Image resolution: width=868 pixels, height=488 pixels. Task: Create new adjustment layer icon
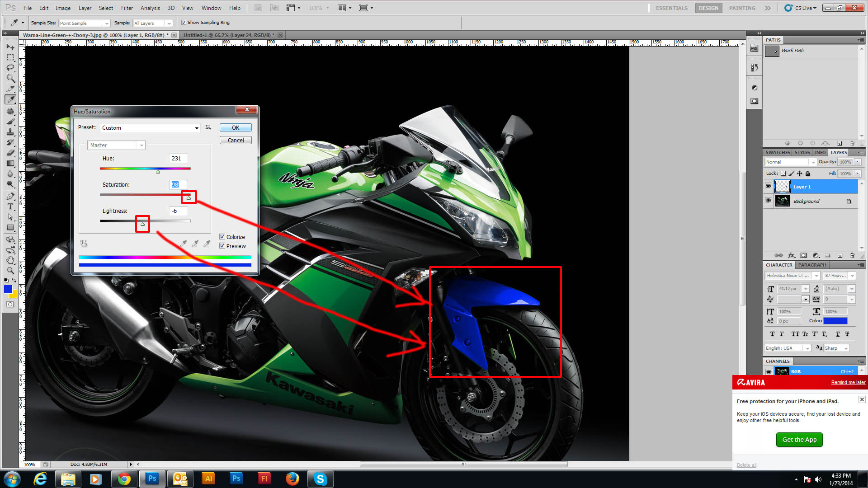(816, 255)
